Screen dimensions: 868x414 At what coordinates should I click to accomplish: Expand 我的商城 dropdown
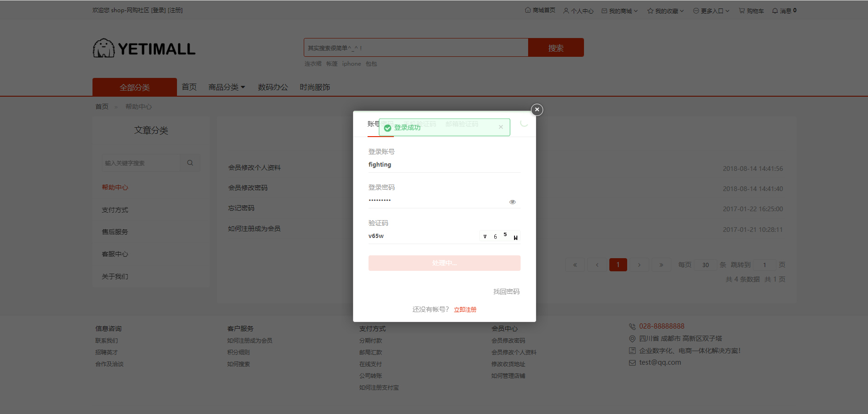(x=620, y=11)
